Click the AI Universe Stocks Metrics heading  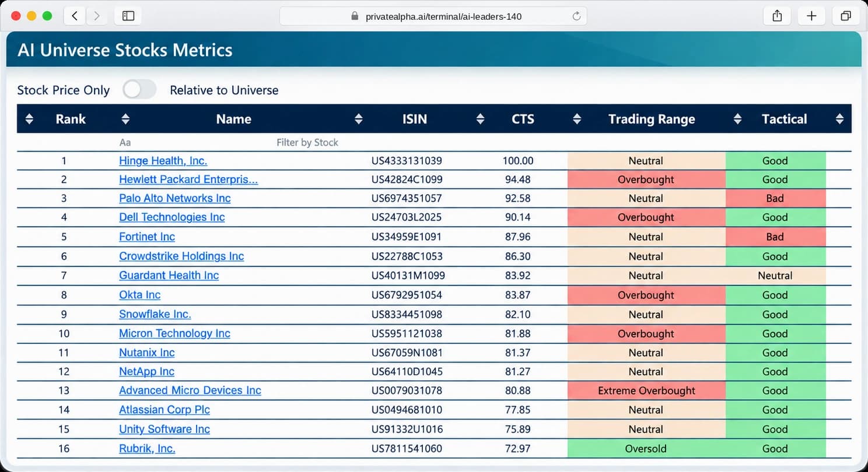125,50
